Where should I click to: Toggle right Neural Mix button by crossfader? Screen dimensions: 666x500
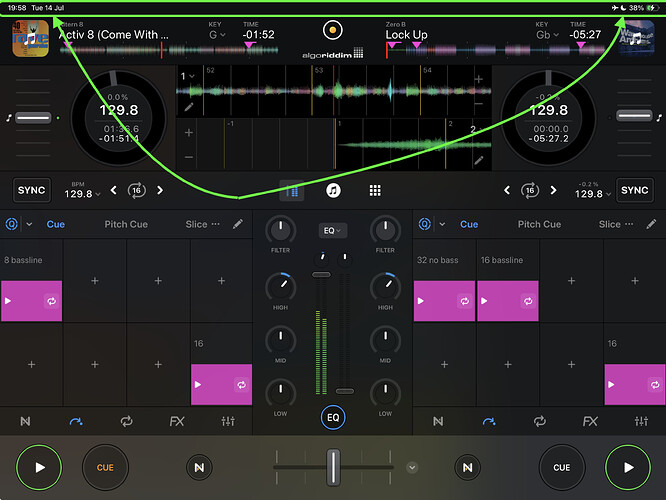467,467
